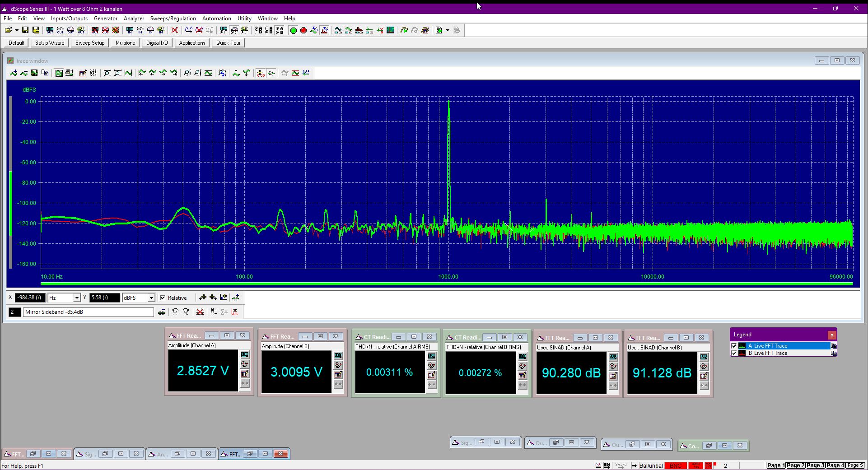This screenshot has width=868, height=470.
Task: Click the first green IN reading icon
Action: pyautogui.click(x=130, y=30)
